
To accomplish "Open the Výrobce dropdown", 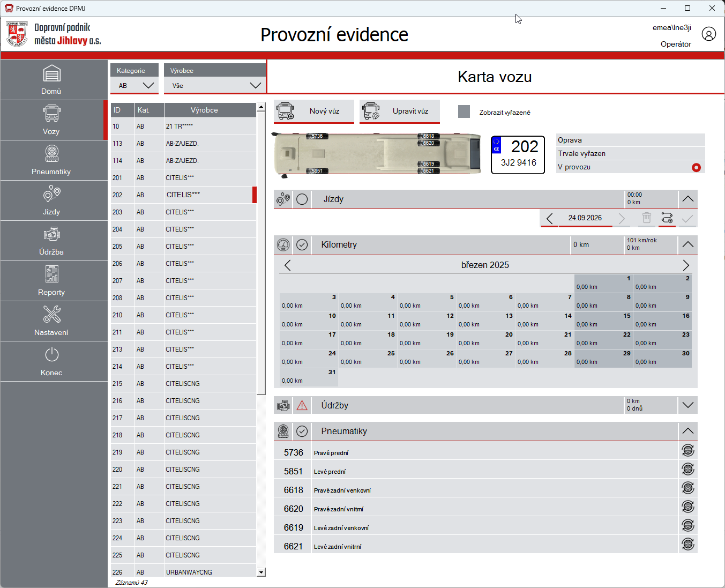I will click(215, 85).
